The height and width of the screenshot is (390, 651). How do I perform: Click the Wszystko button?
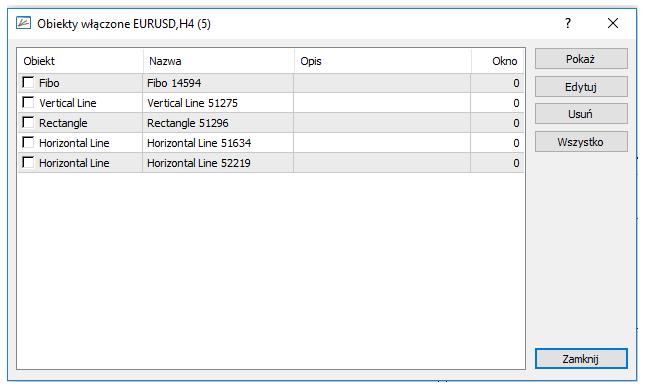tap(581, 142)
